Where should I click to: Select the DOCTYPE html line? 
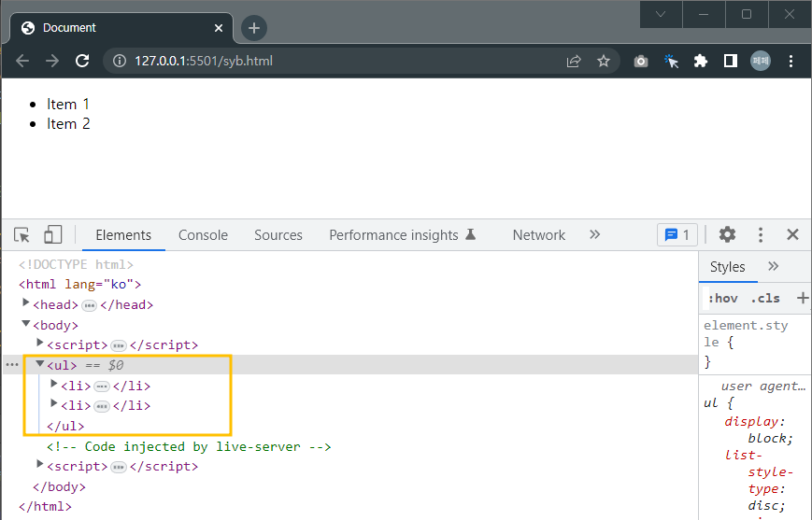[76, 265]
